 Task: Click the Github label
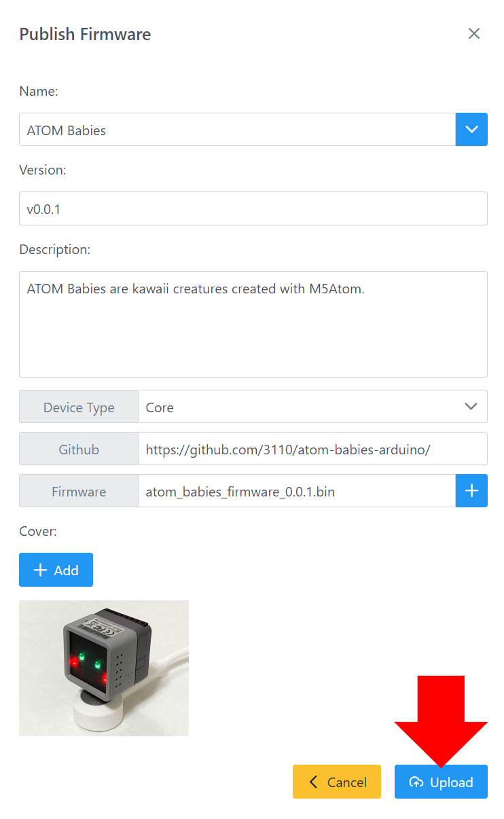(x=79, y=450)
